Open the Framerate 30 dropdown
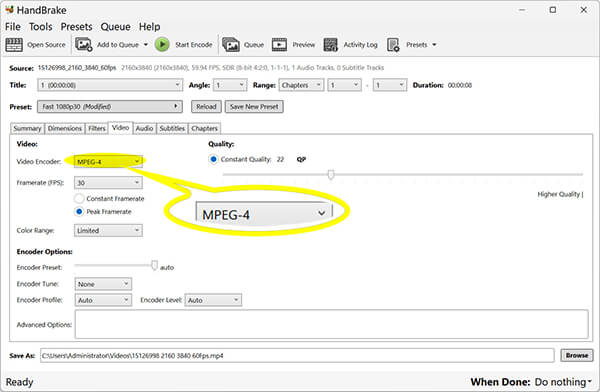The width and height of the screenshot is (600, 392). coord(108,183)
